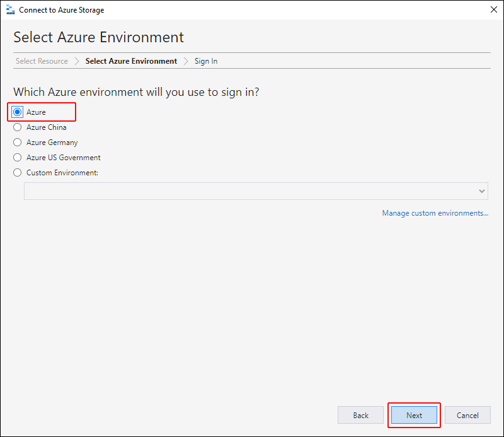Cancel the connection wizard
504x437 pixels.
coord(467,415)
